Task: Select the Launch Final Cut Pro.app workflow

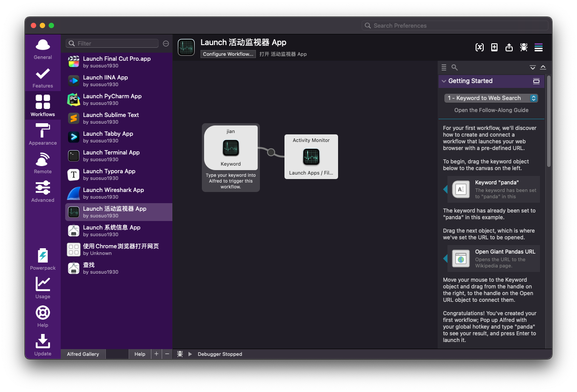Action: (119, 62)
